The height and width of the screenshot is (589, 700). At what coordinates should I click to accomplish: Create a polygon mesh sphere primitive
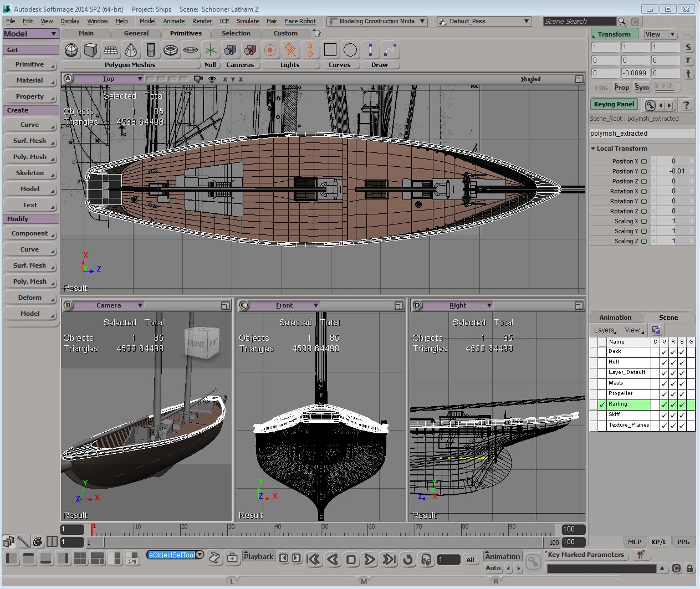point(71,50)
